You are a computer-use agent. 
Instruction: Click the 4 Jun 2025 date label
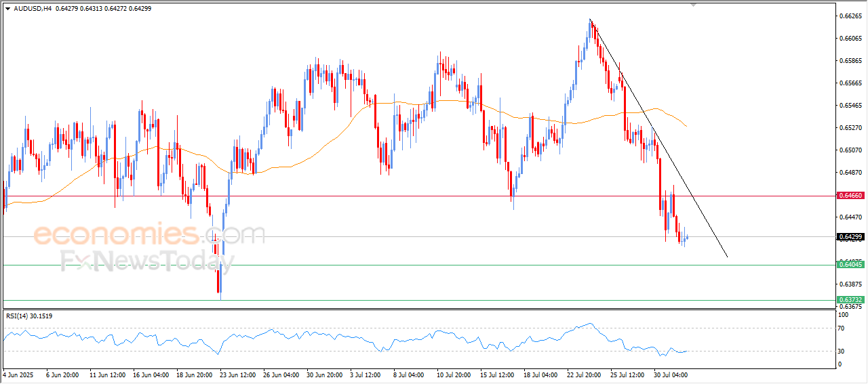18,374
